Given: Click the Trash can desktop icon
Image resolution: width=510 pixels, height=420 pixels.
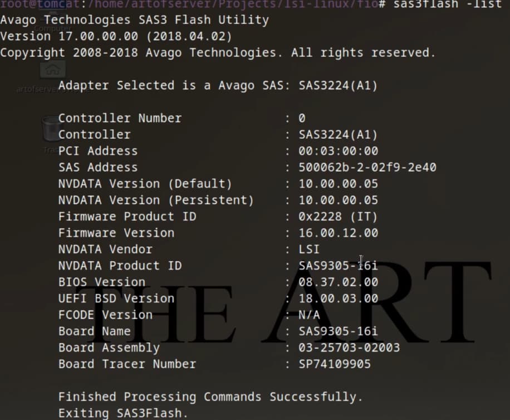Looking at the screenshot, I should point(50,129).
